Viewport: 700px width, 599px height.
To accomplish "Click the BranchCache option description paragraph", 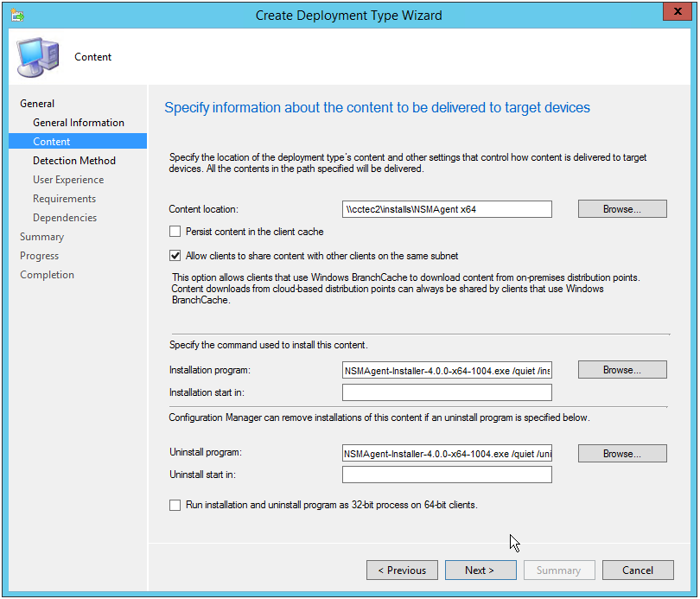I will click(406, 289).
